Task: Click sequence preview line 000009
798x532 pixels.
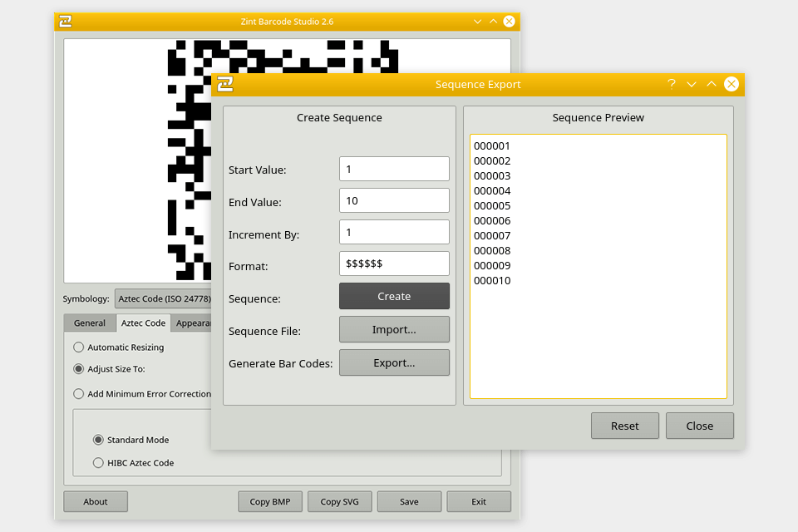Action: tap(491, 266)
